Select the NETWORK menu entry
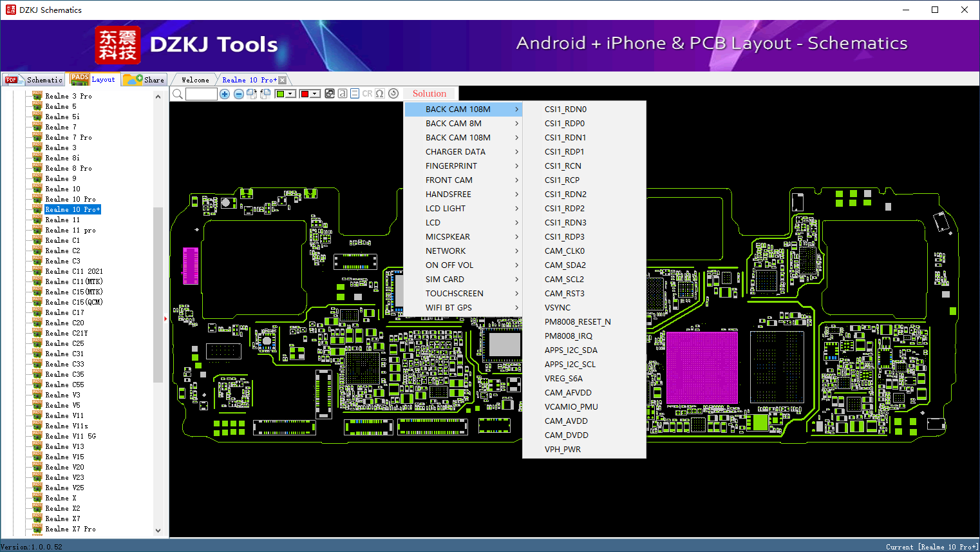Image resolution: width=980 pixels, height=552 pixels. coord(463,251)
